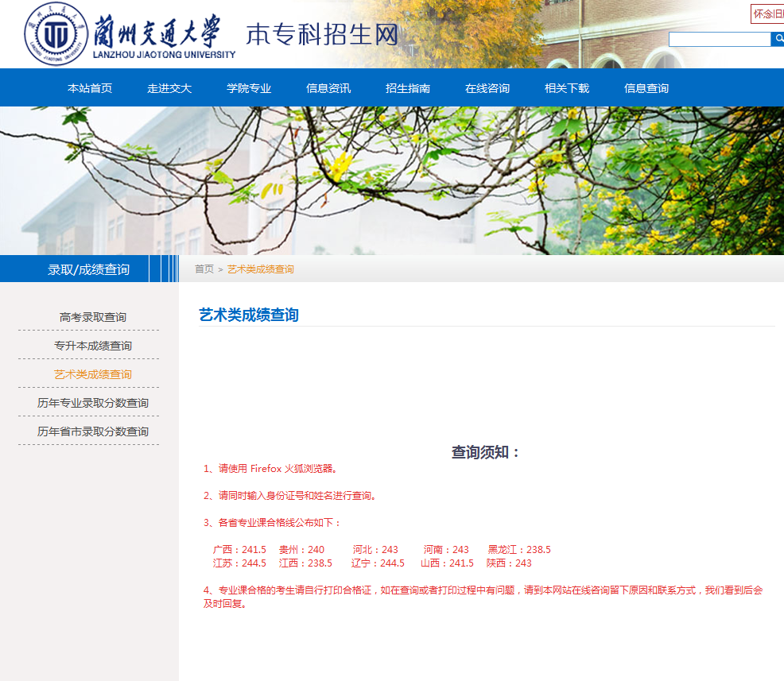The image size is (784, 681).
Task: Open 招生指南 navigation menu item
Action: tap(408, 88)
